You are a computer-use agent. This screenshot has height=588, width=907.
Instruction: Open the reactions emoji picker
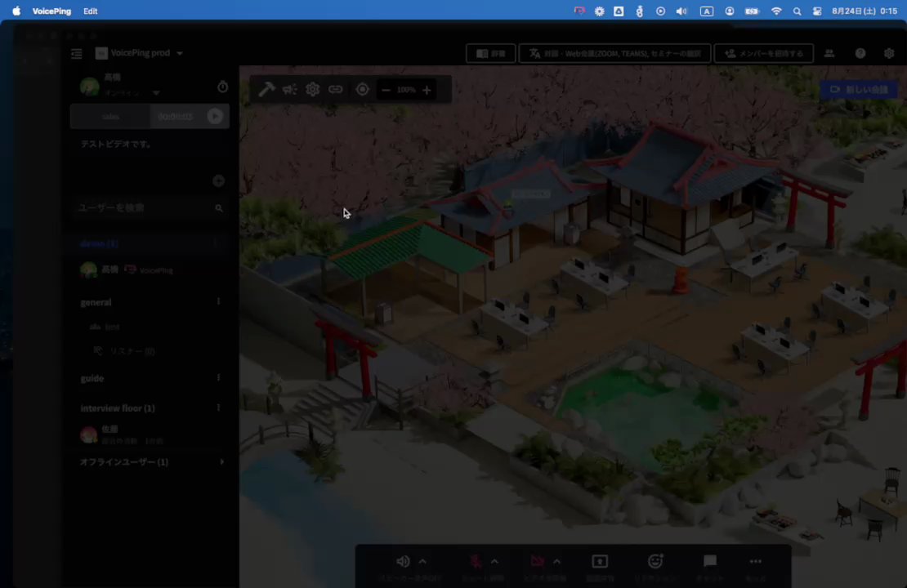pyautogui.click(x=655, y=561)
